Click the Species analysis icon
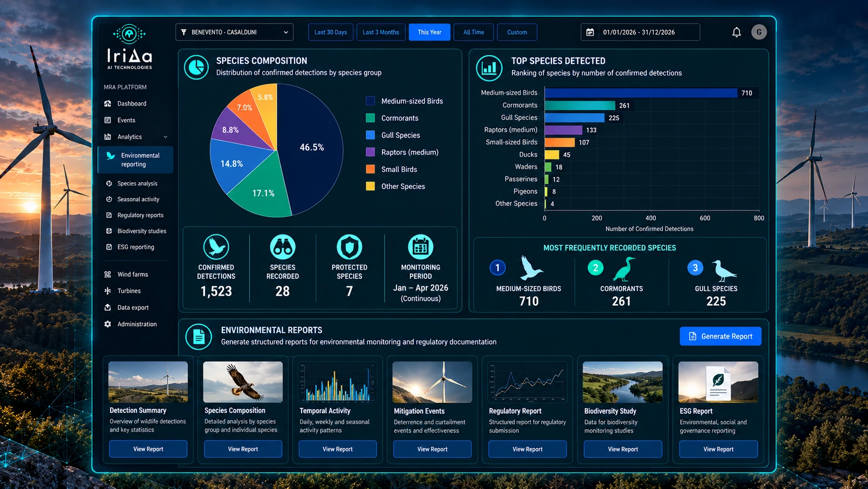 [109, 183]
